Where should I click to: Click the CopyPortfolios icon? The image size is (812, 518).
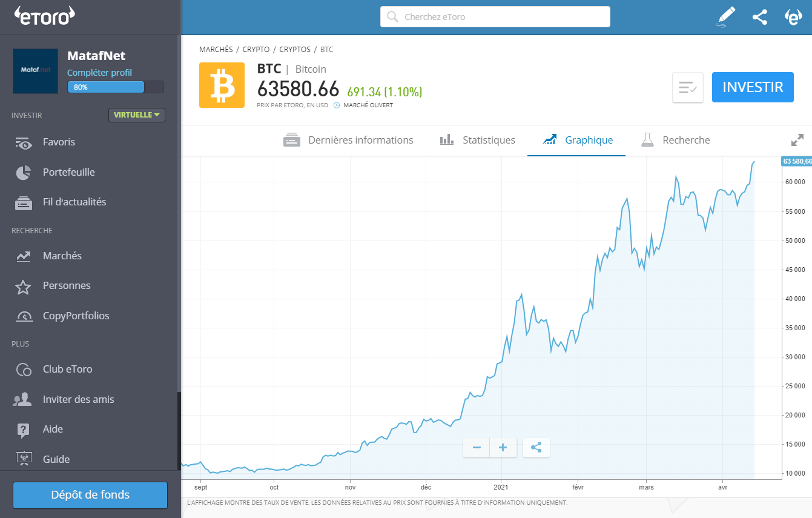click(24, 316)
